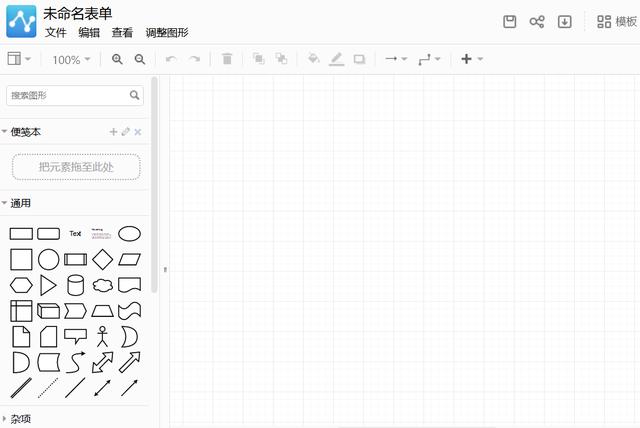Select the hexagon shape

(21, 285)
